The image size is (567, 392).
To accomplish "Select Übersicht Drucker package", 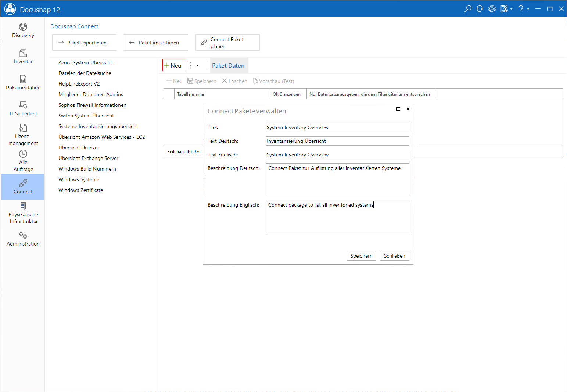I will click(x=79, y=148).
